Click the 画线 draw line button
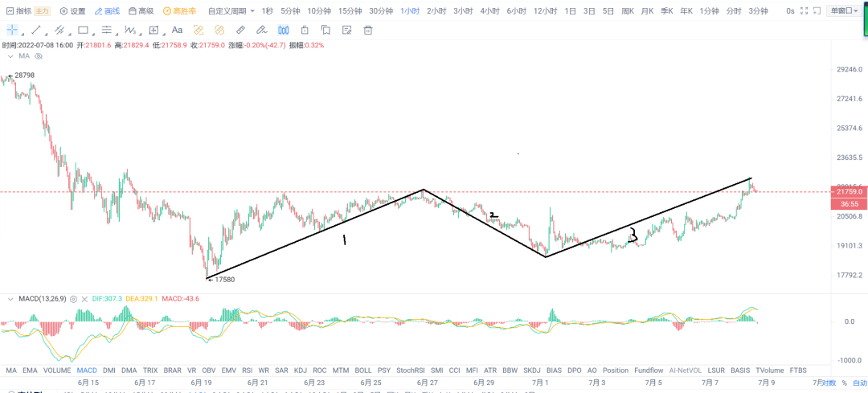868x393 pixels. (106, 11)
